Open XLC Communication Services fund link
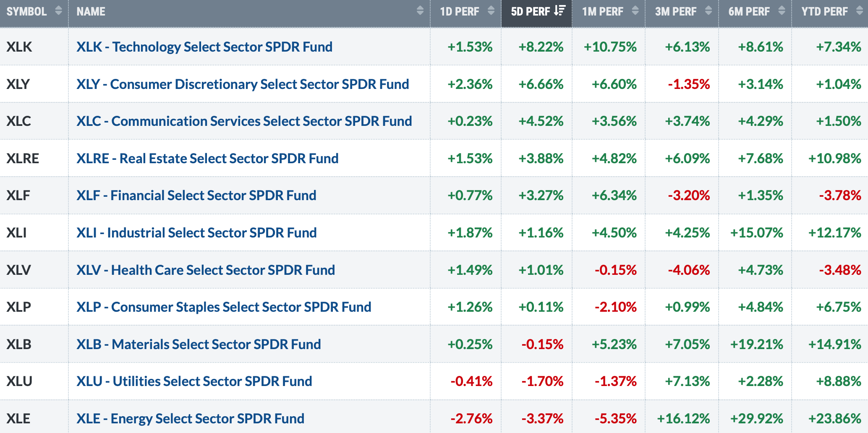The height and width of the screenshot is (433, 868). (244, 121)
